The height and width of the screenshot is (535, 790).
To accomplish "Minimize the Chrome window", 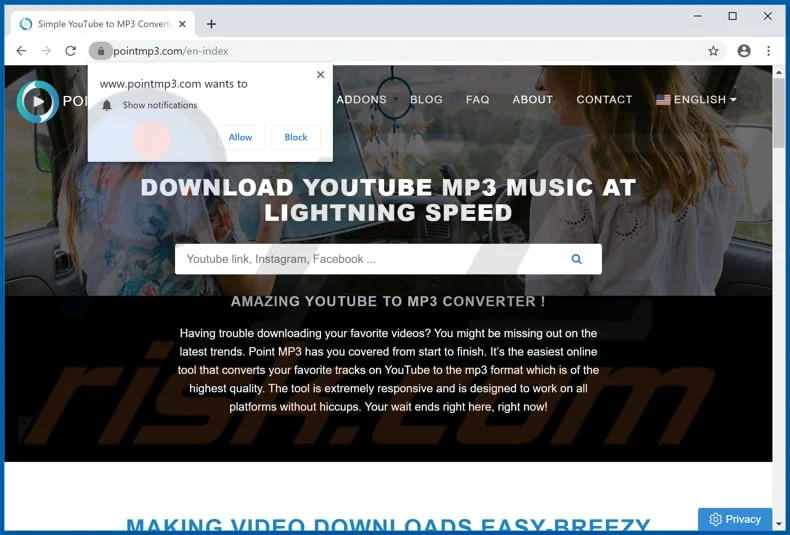I will click(697, 16).
